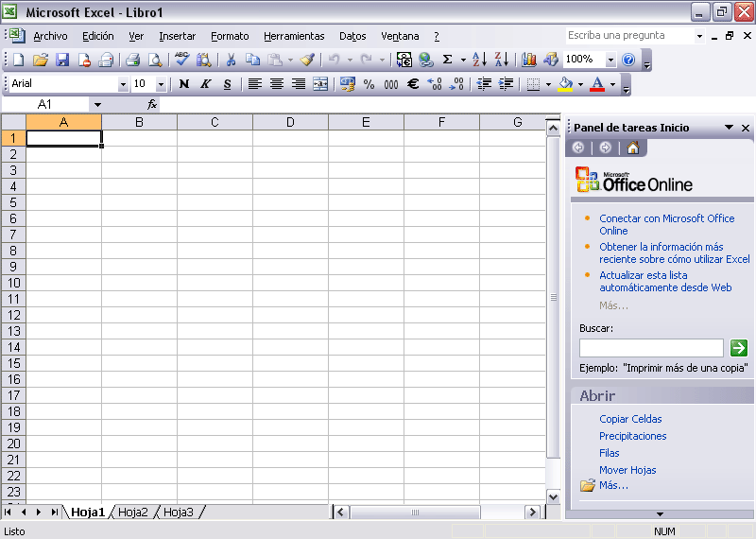Screen dimensions: 756x539
Task: Open the Formato menu
Action: click(230, 36)
